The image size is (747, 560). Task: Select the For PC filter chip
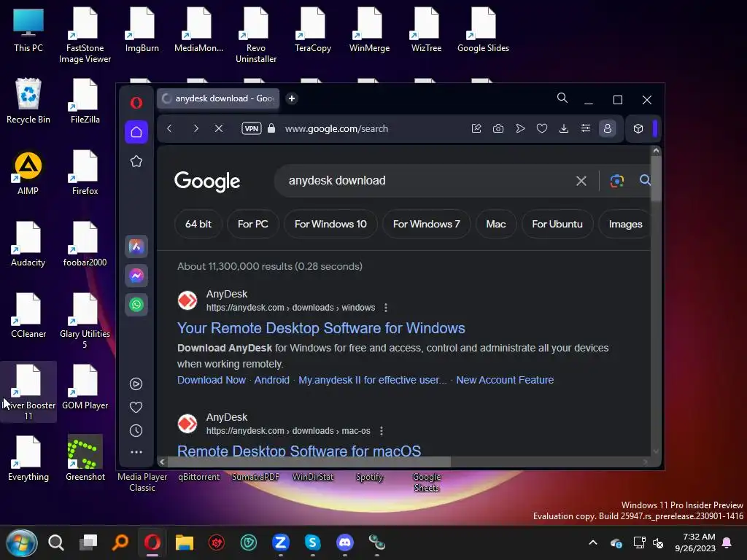click(253, 224)
